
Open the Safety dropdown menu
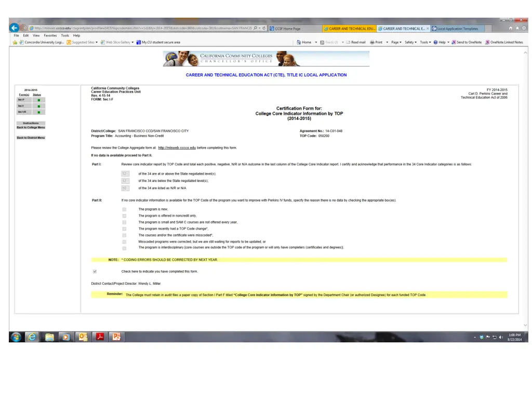point(410,43)
